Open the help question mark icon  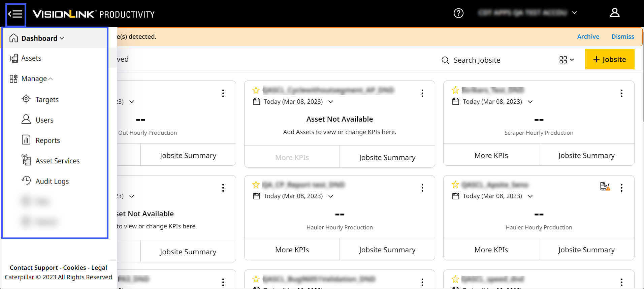[458, 13]
